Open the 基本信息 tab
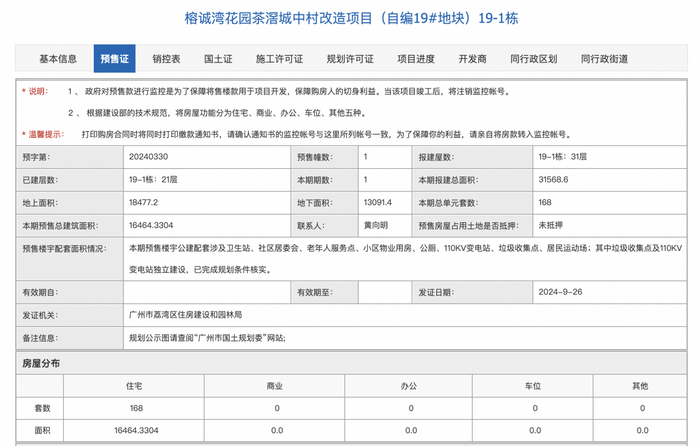The image size is (700, 446). pos(58,58)
